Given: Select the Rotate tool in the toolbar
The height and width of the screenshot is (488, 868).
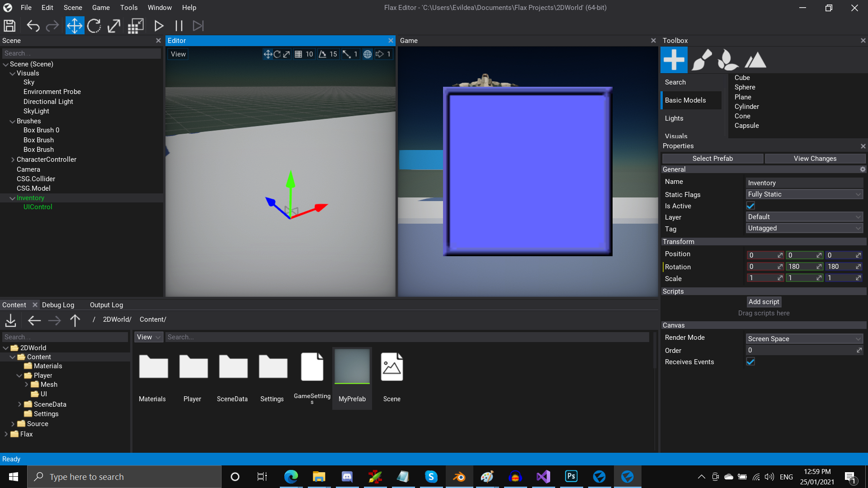Looking at the screenshot, I should [94, 26].
